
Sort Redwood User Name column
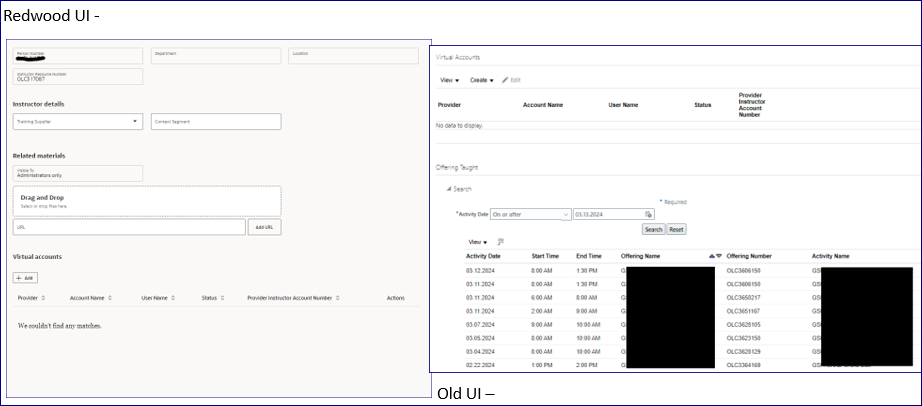(x=173, y=298)
